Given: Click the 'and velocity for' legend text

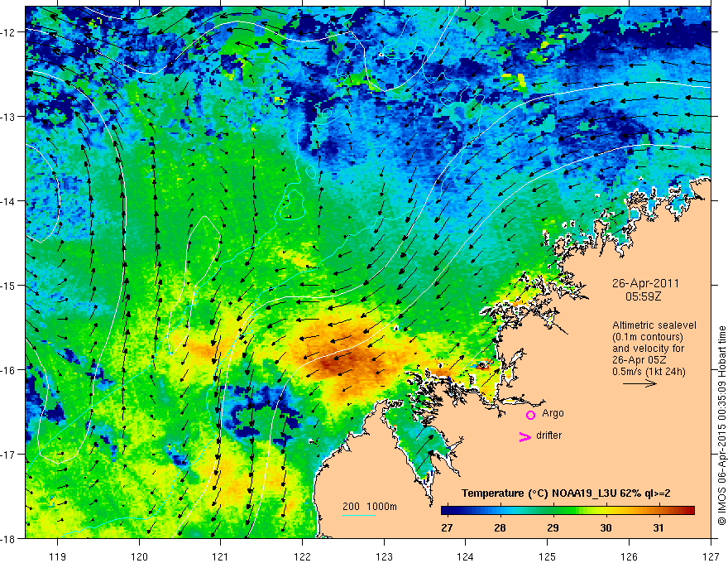Looking at the screenshot, I should coord(648,349).
